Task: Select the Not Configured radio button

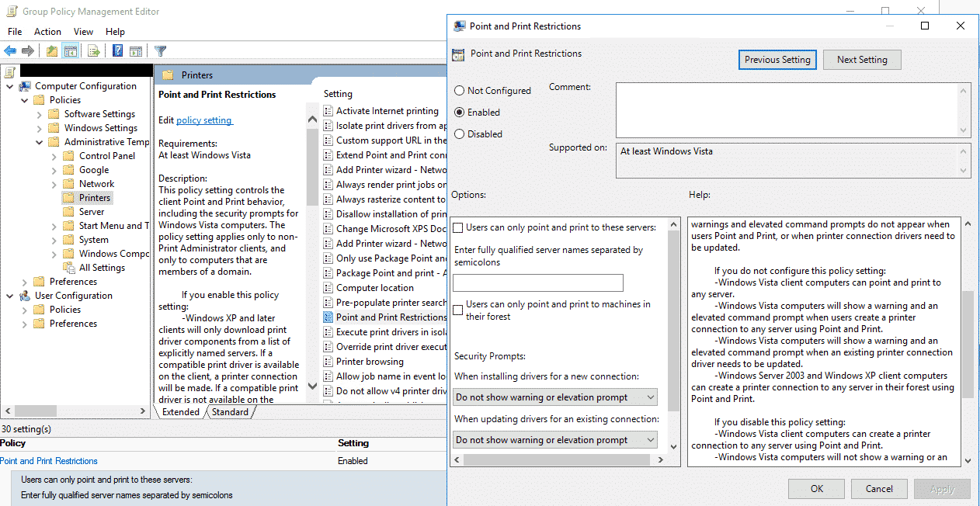Action: click(x=460, y=91)
